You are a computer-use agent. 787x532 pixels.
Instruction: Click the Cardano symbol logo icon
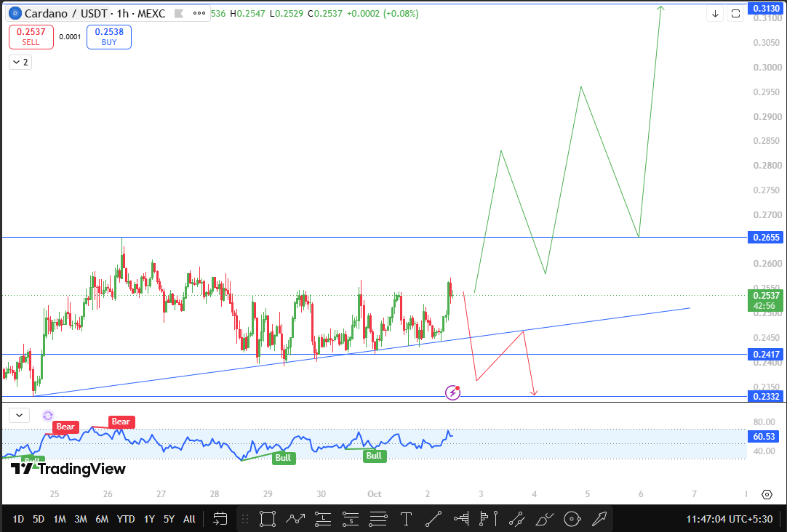click(15, 14)
